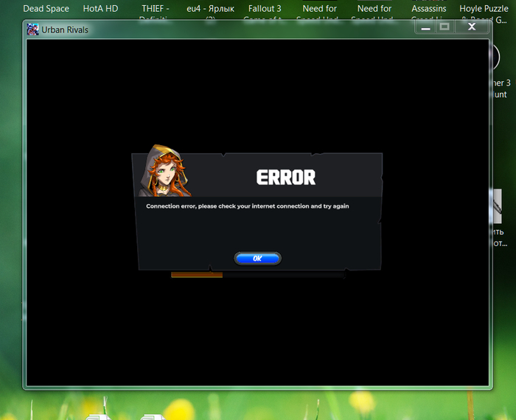
Task: Select the THIEF desktop shortcut label
Action: [x=155, y=12]
